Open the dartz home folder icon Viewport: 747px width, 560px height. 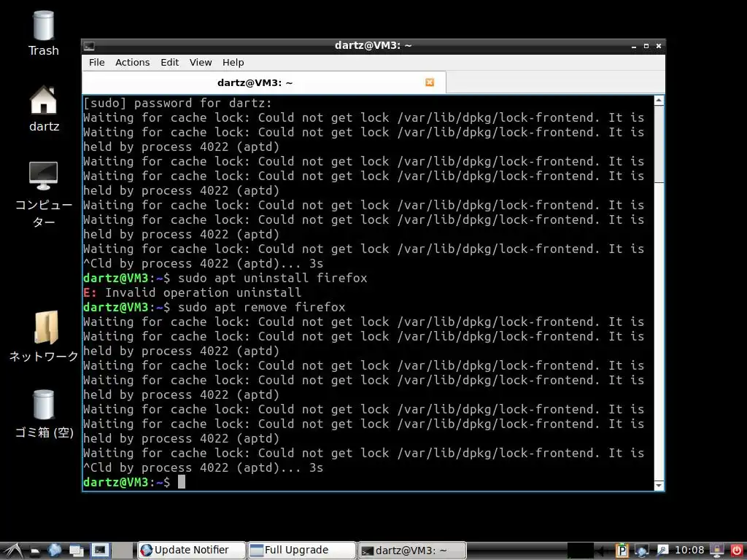(x=44, y=109)
